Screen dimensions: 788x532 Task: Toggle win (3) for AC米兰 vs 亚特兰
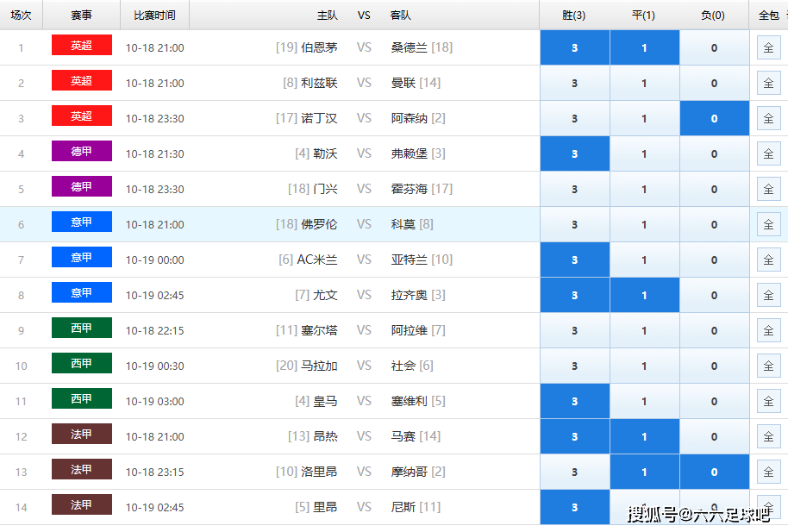[575, 260]
